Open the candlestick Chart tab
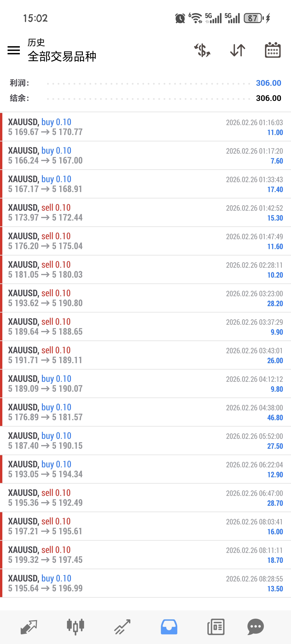Screen dimensions: 291x644 (75, 627)
